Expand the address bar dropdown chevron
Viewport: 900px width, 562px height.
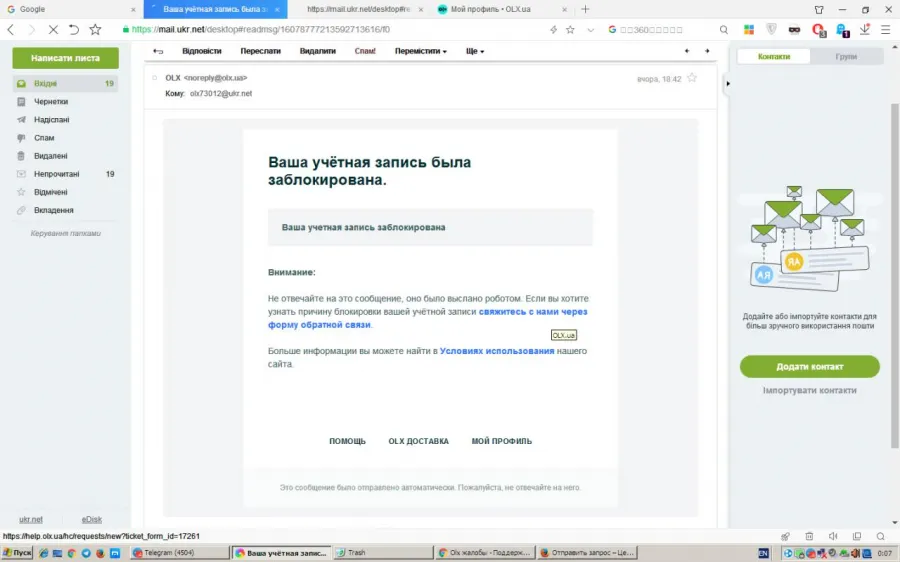click(590, 30)
